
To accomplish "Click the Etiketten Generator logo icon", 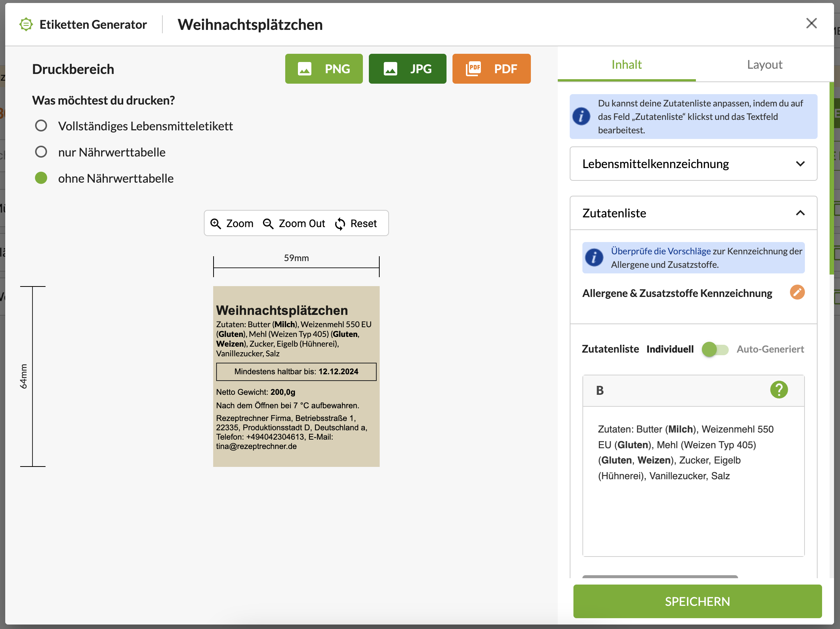I will coord(26,24).
